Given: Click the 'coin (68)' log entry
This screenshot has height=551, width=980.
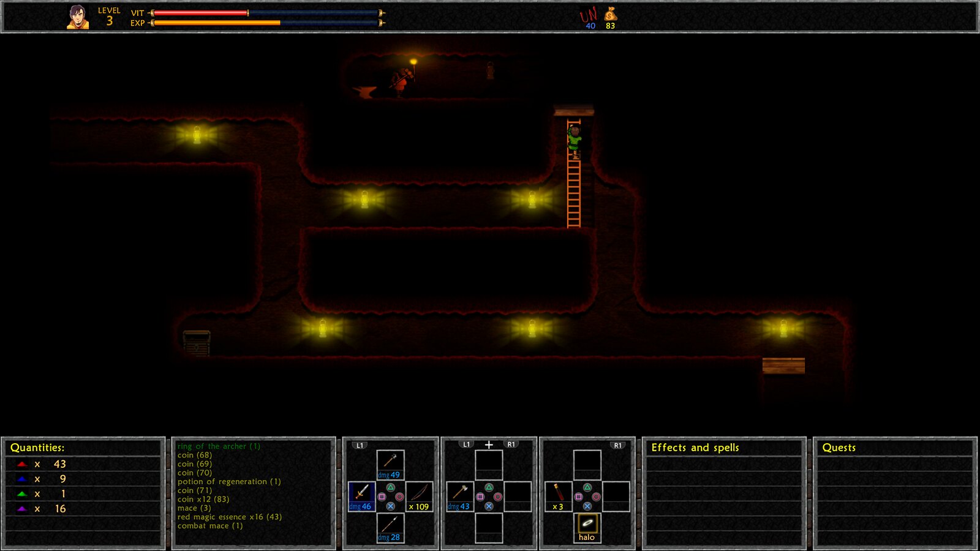Looking at the screenshot, I should coord(195,455).
